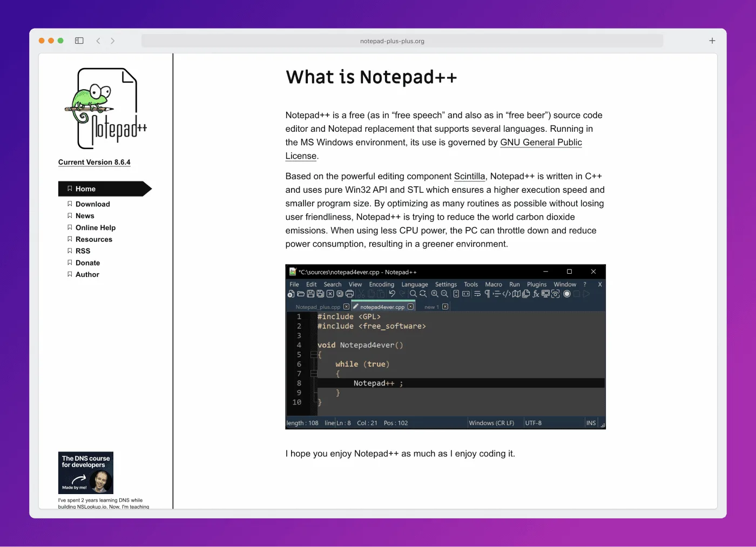Click the Record Macro circle icon

coord(567,294)
